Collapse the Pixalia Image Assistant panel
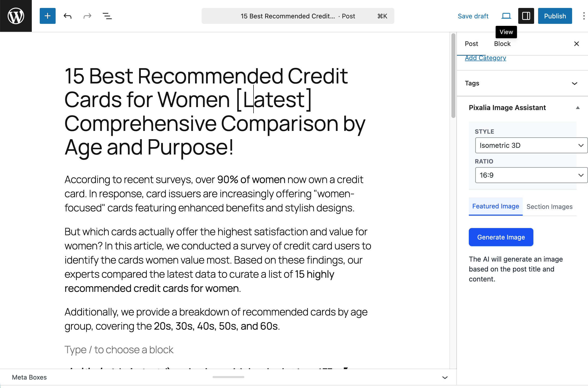 [x=578, y=108]
